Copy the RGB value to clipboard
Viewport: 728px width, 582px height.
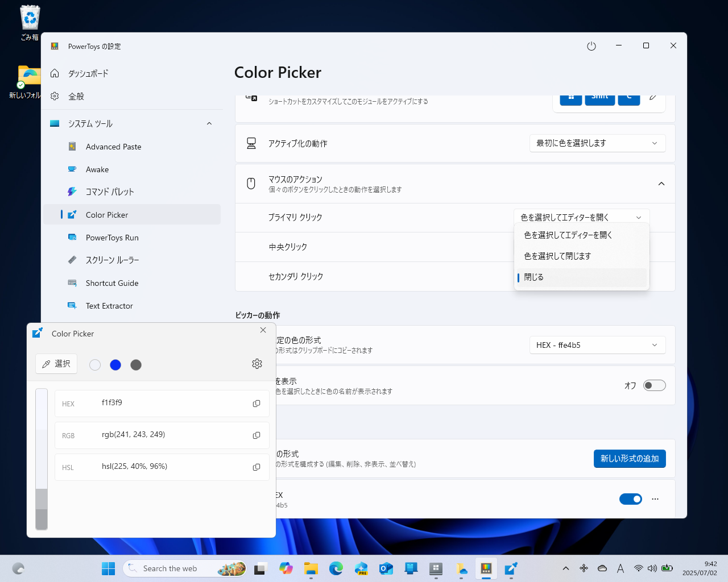click(x=257, y=435)
